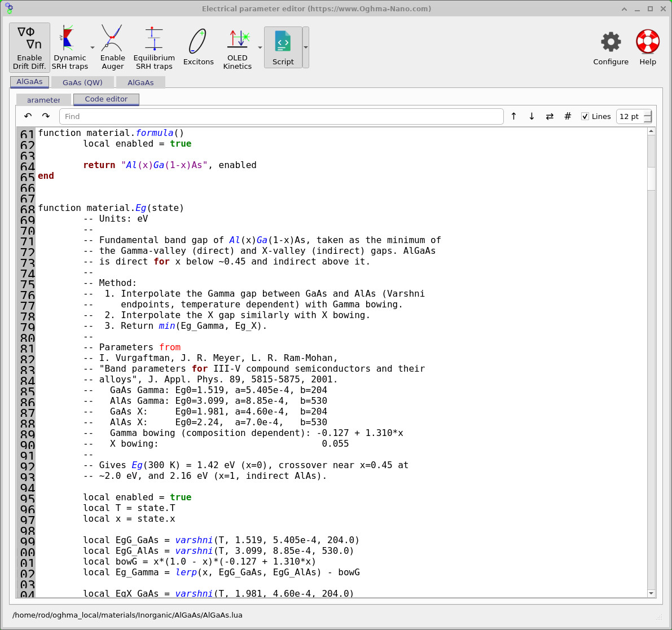The width and height of the screenshot is (672, 630).
Task: Open Dynamic SRH traps tool
Action: (x=70, y=47)
